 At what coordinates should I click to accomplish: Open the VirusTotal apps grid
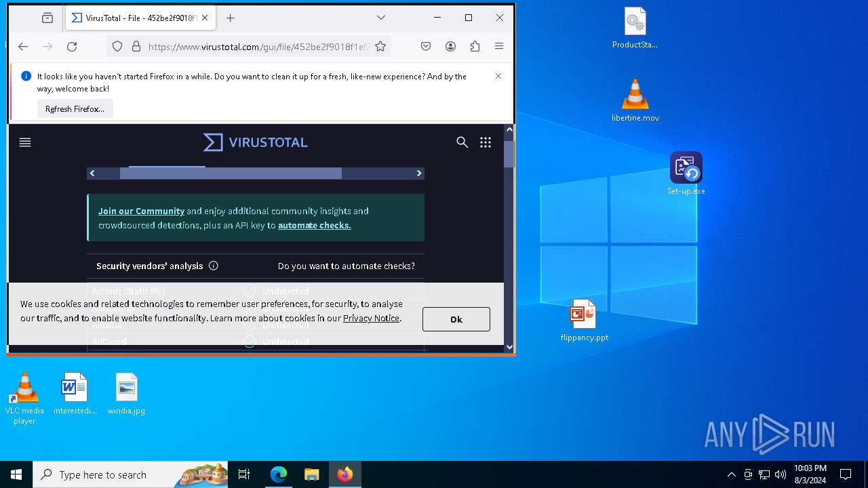[486, 142]
